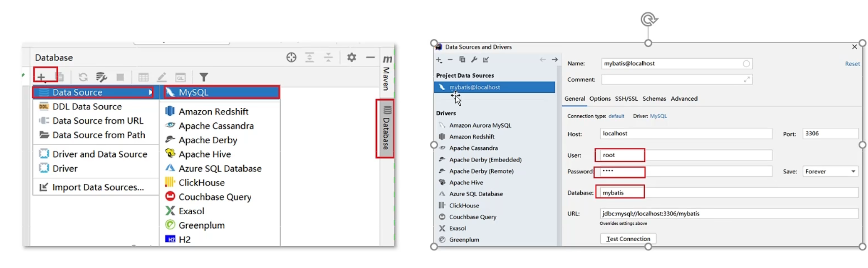Image resolution: width=868 pixels, height=268 pixels.
Task: Click the Duplicate icon in Data Sources dialog
Action: (462, 60)
